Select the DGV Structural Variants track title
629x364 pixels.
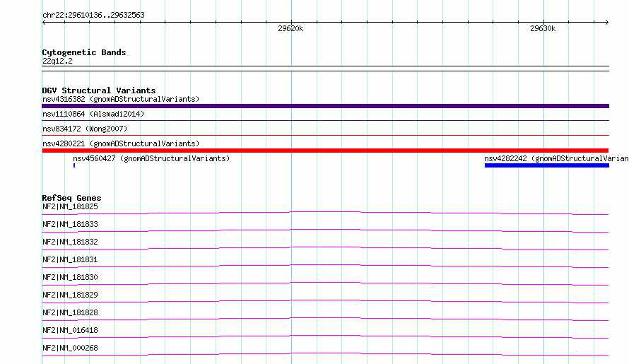(99, 90)
